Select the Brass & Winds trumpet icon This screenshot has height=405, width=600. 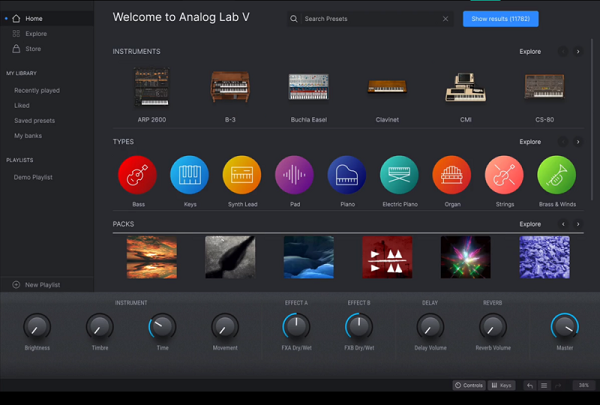pos(556,175)
